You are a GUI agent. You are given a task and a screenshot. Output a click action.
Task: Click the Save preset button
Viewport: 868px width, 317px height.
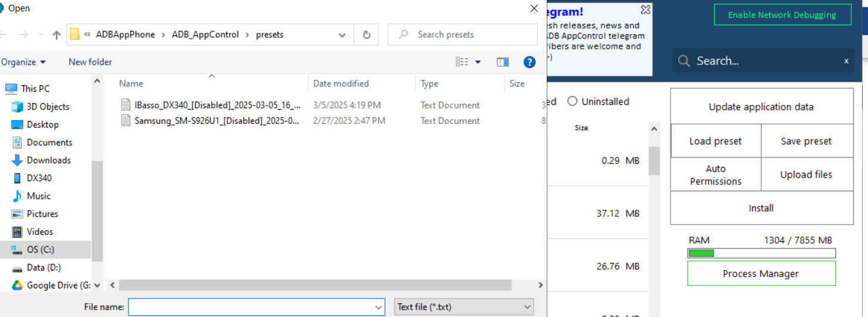pyautogui.click(x=806, y=141)
